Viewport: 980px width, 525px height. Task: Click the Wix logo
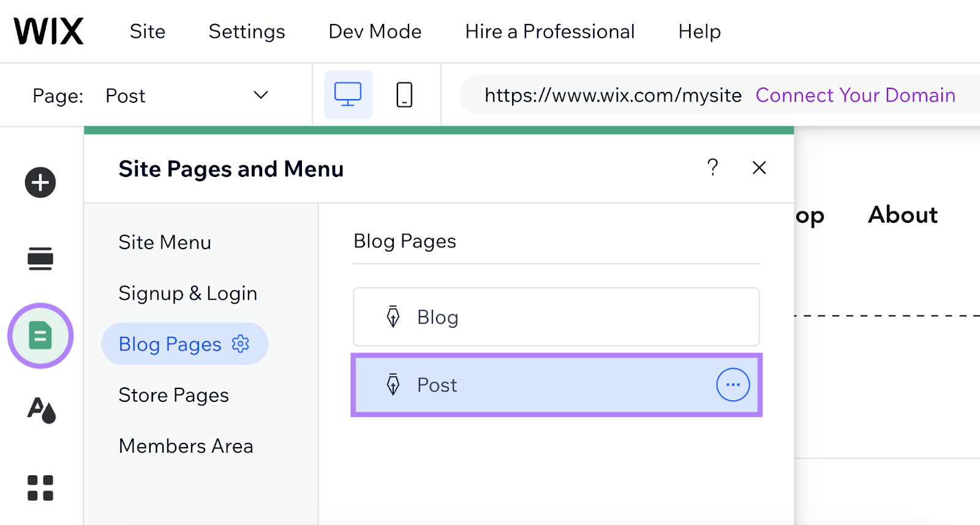coord(48,31)
